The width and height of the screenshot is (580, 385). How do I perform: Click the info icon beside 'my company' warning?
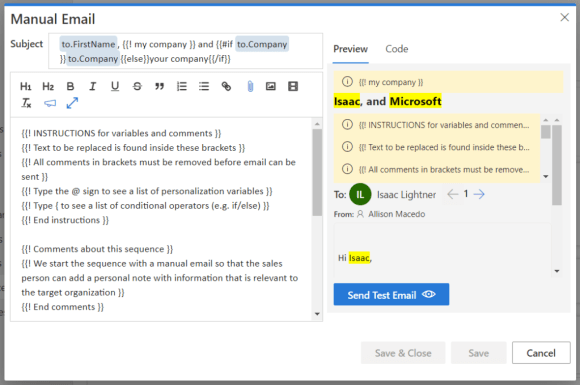click(x=347, y=81)
